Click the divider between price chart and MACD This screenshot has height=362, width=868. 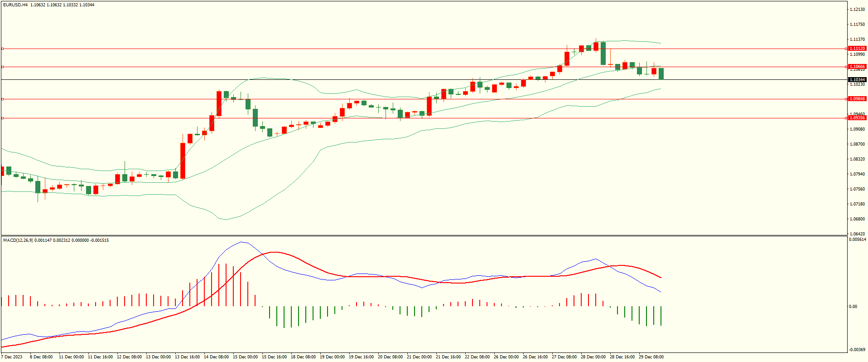[424, 235]
